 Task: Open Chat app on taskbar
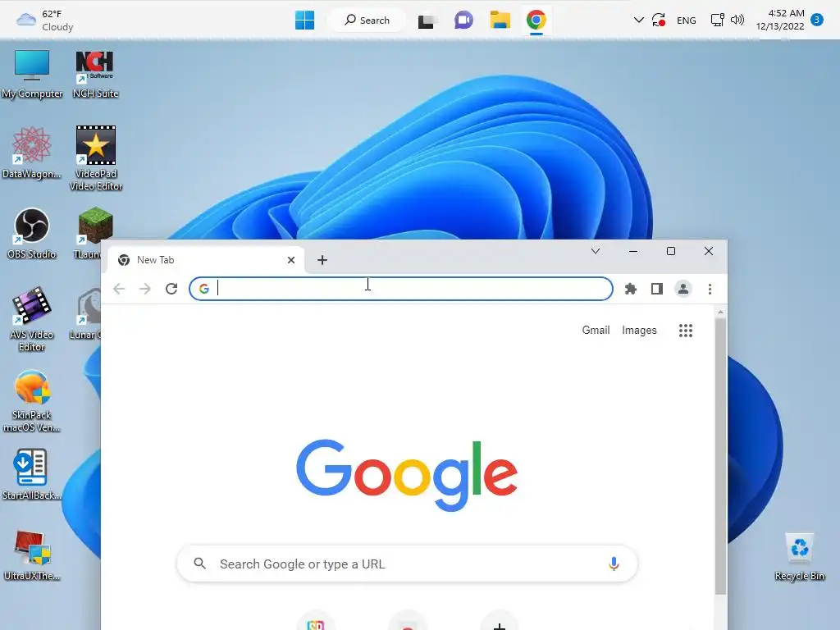(463, 21)
